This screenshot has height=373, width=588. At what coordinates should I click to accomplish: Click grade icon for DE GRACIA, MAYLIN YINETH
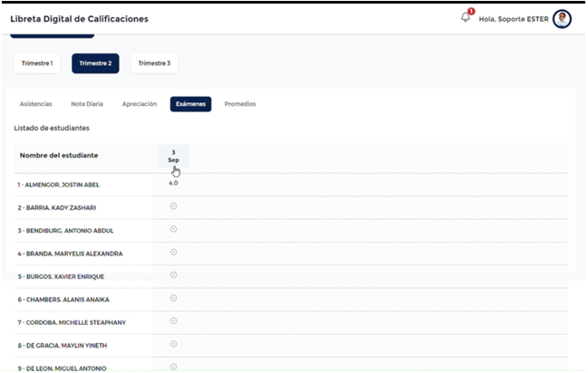(x=173, y=344)
